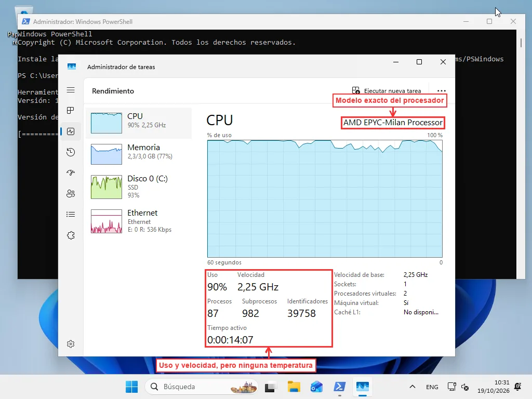532x399 pixels.
Task: Click the Velocidad de base label
Action: click(359, 275)
